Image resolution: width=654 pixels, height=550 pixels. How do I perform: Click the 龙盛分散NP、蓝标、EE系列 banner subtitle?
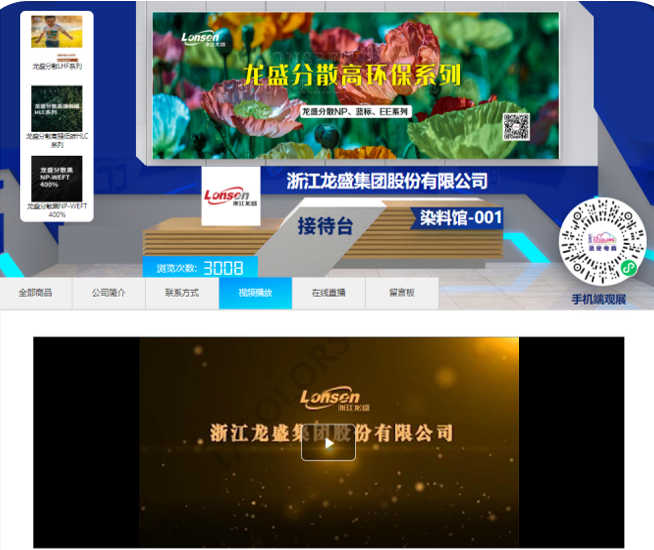click(355, 112)
